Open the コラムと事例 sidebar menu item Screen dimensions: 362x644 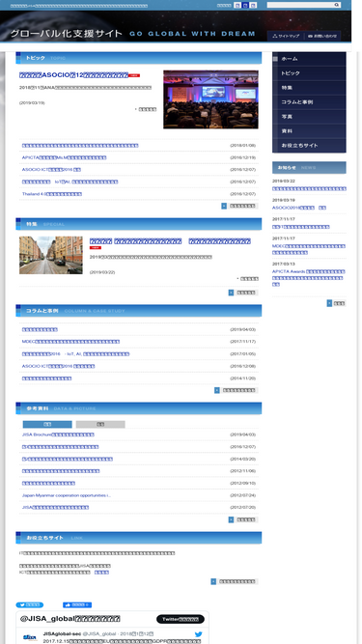pos(309,101)
